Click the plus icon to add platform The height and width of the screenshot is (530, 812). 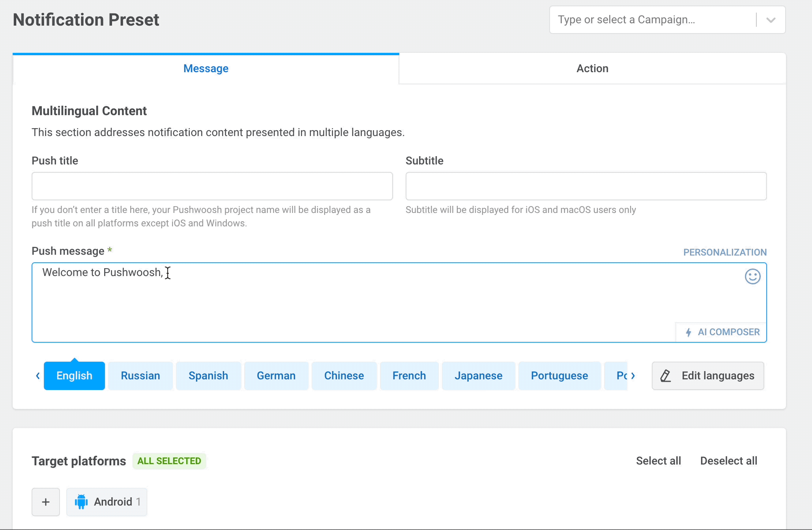tap(46, 502)
